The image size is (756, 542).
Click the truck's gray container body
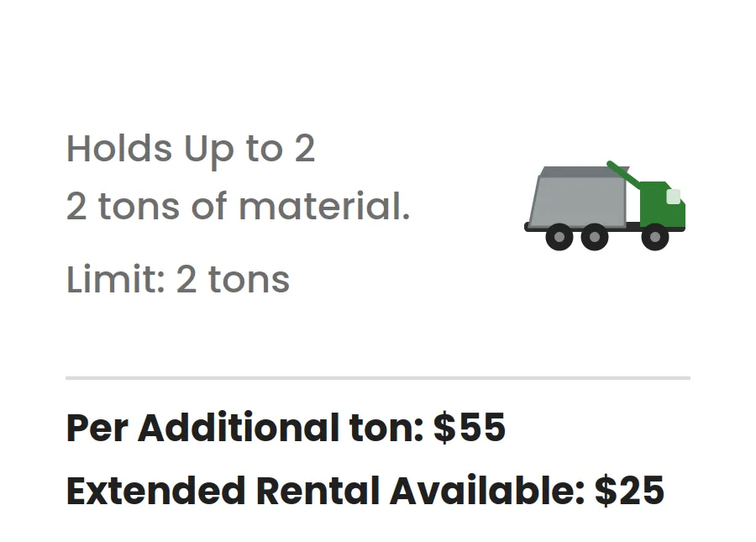pos(578,197)
